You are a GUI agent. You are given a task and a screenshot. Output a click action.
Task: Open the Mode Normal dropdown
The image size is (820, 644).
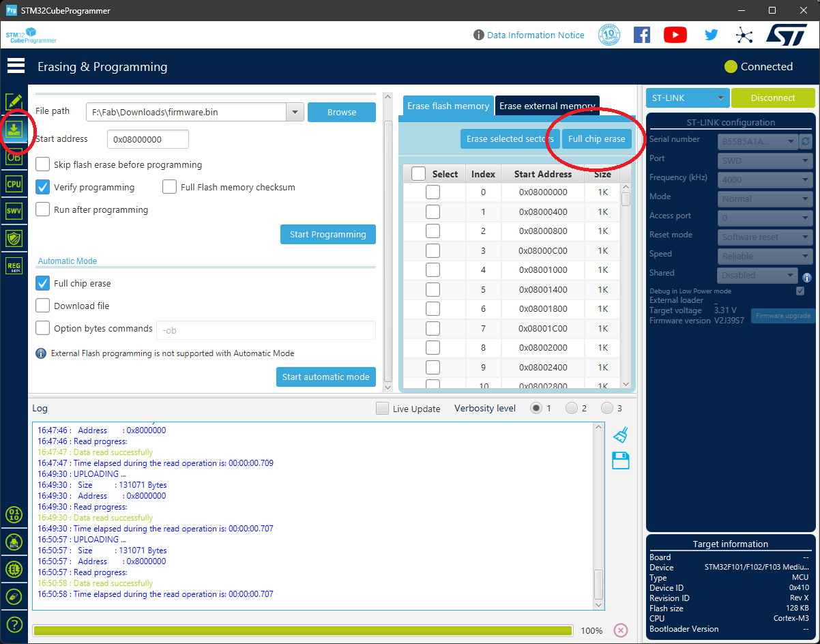tap(765, 199)
